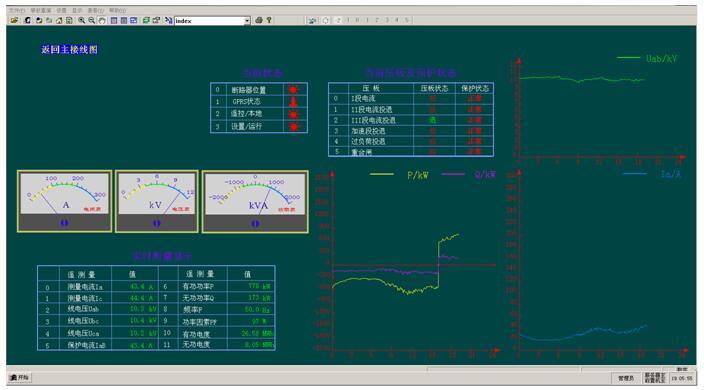Select the zoom out magnifier tool
The width and height of the screenshot is (704, 390).
click(92, 20)
